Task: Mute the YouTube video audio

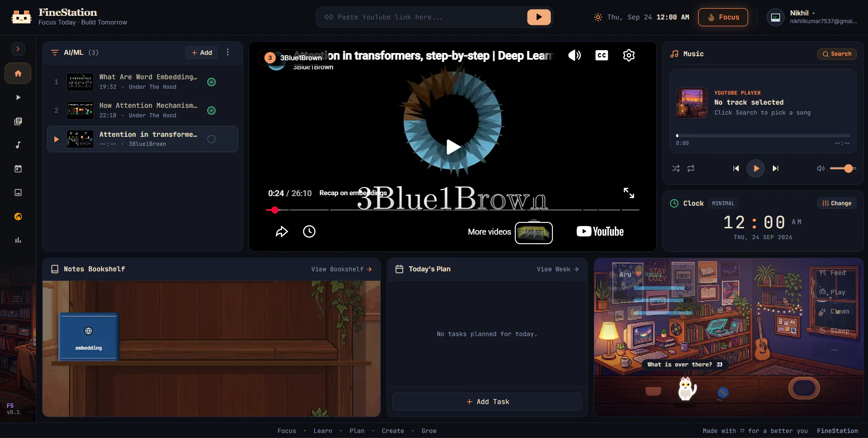Action: pos(575,55)
